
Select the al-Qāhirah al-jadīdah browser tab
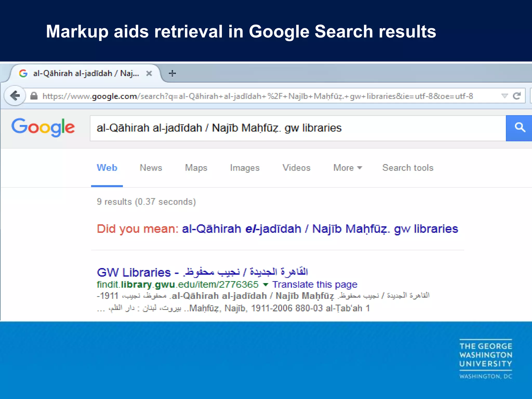click(x=86, y=74)
